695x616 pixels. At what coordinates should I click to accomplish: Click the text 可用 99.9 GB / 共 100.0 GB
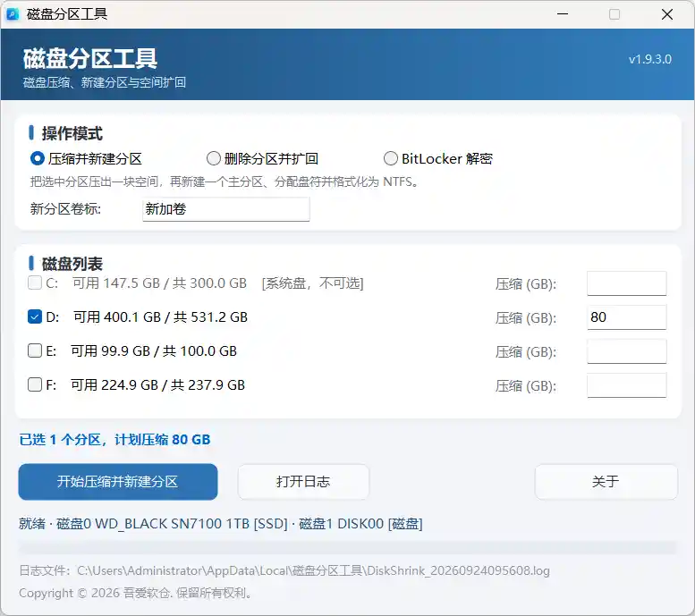(154, 351)
